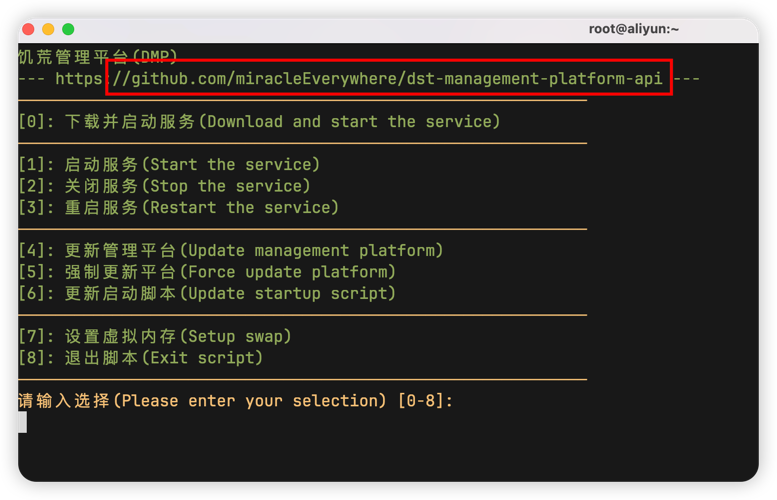
Task: Maximize the terminal with the green button
Action: (68, 30)
